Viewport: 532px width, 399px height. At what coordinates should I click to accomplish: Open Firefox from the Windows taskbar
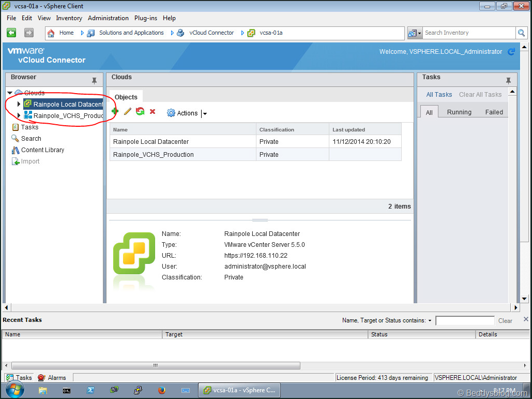161,390
